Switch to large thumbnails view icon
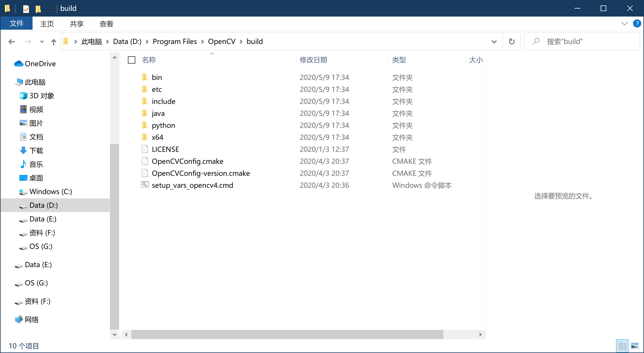The image size is (644, 353). [635, 346]
